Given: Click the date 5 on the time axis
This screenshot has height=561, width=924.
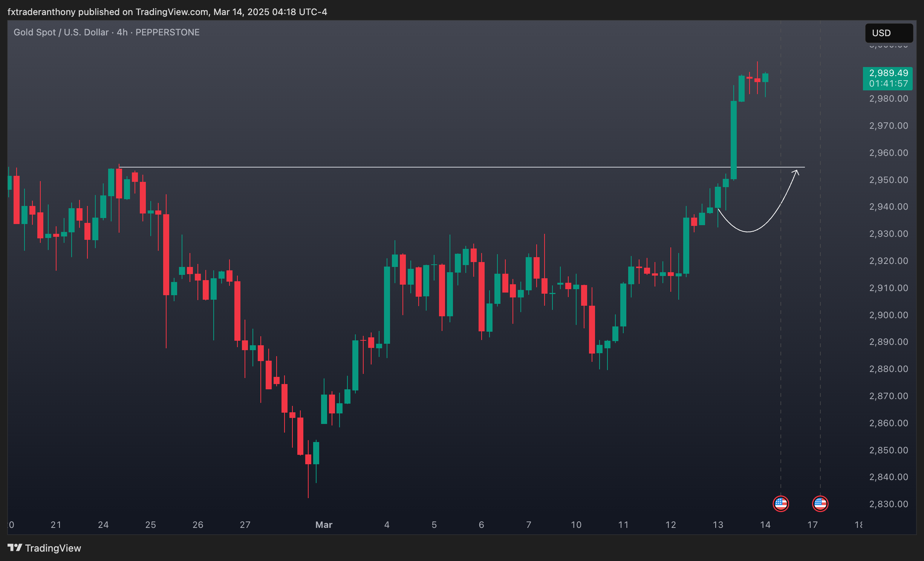Looking at the screenshot, I should click(434, 525).
